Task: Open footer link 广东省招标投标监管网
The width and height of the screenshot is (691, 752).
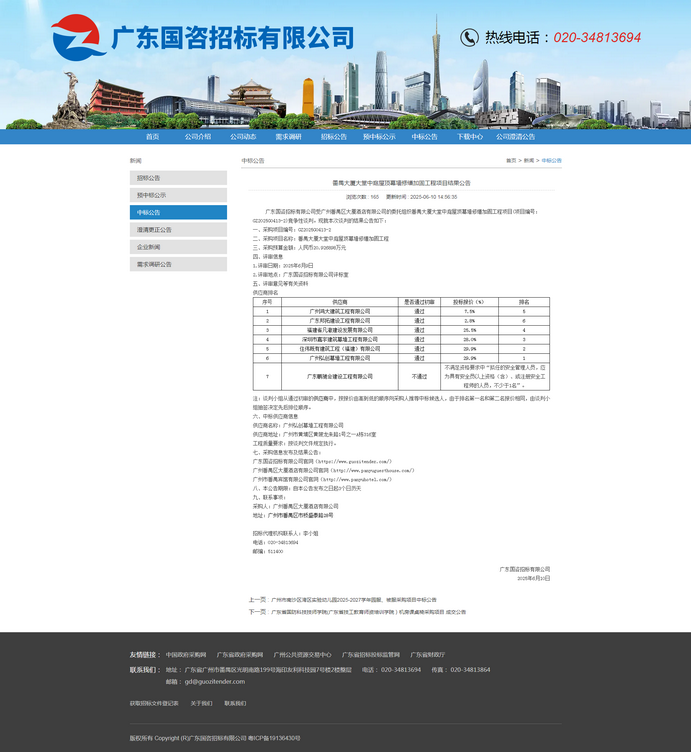Action: pyautogui.click(x=371, y=655)
